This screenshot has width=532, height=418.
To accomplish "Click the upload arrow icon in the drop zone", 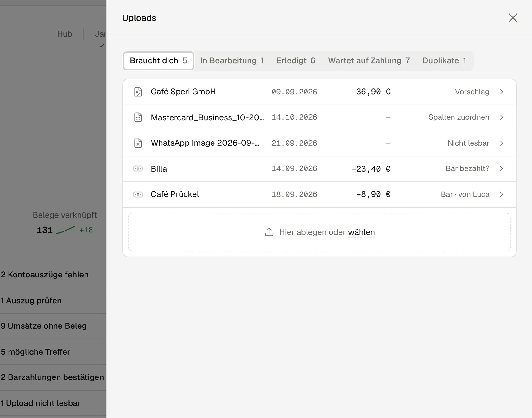I will click(269, 232).
